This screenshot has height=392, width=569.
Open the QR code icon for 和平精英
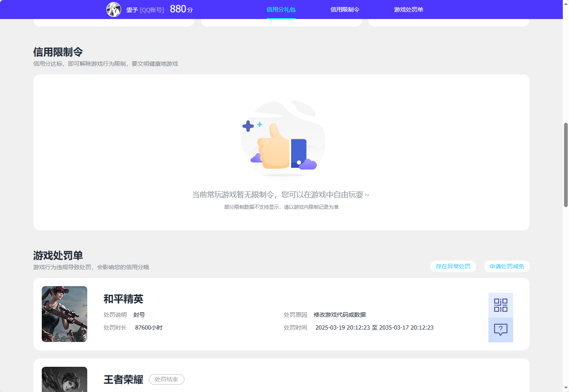[x=500, y=305]
